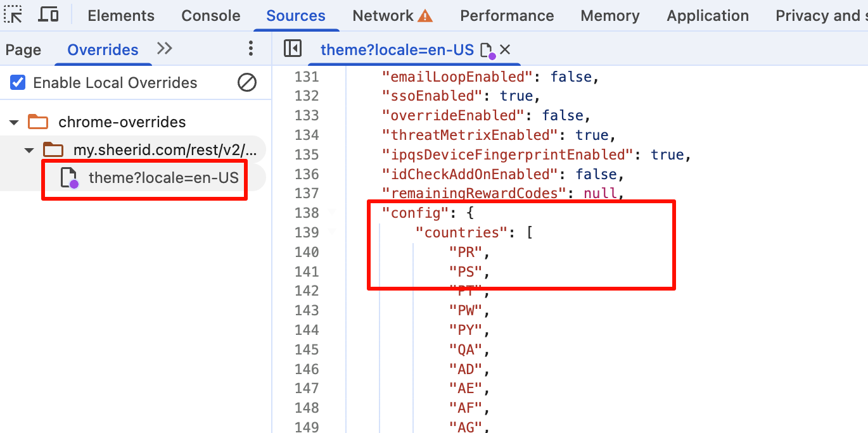This screenshot has height=433, width=868.
Task: Click the chrome-overrides folder icon
Action: tap(39, 122)
